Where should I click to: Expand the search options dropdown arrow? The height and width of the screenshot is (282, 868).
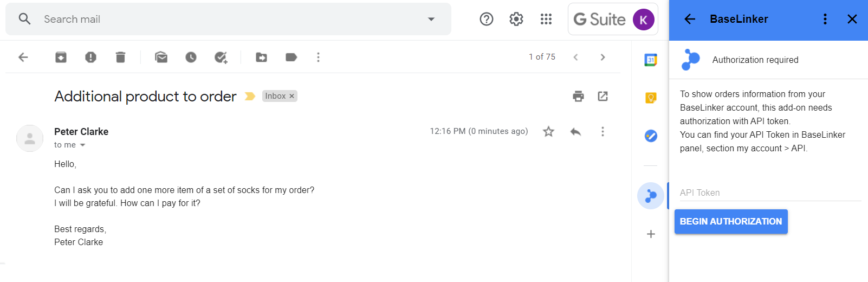click(431, 19)
